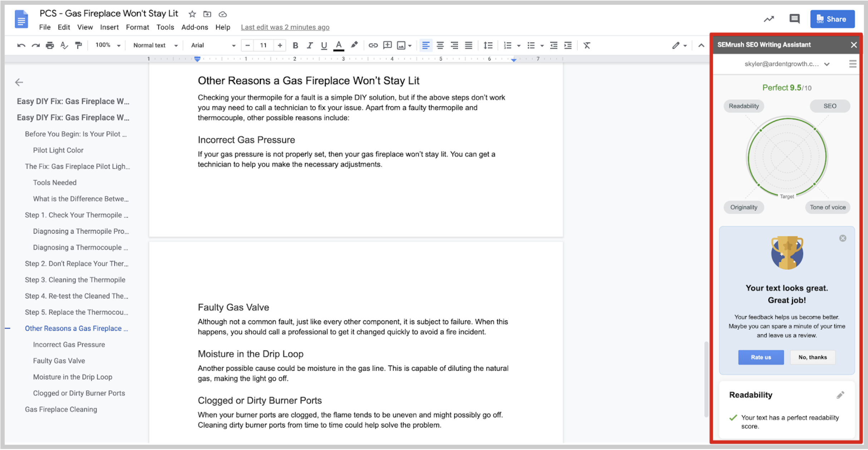Hide the menus with up chevron
Image resolution: width=868 pixels, height=450 pixels.
click(x=701, y=45)
